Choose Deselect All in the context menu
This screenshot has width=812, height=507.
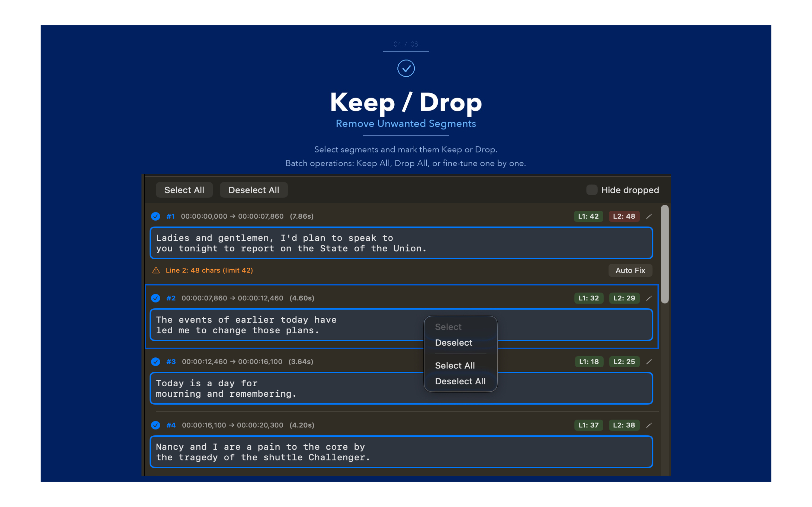click(460, 381)
